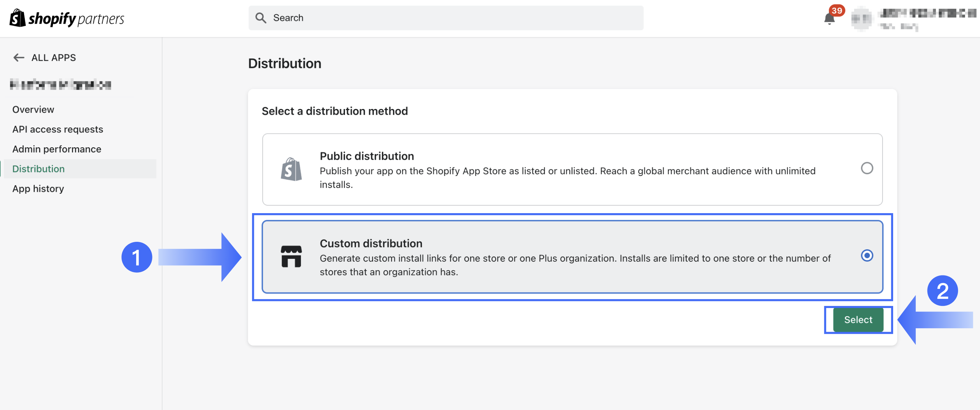This screenshot has width=980, height=410.
Task: Click the red 39 notification badge
Action: [x=836, y=10]
